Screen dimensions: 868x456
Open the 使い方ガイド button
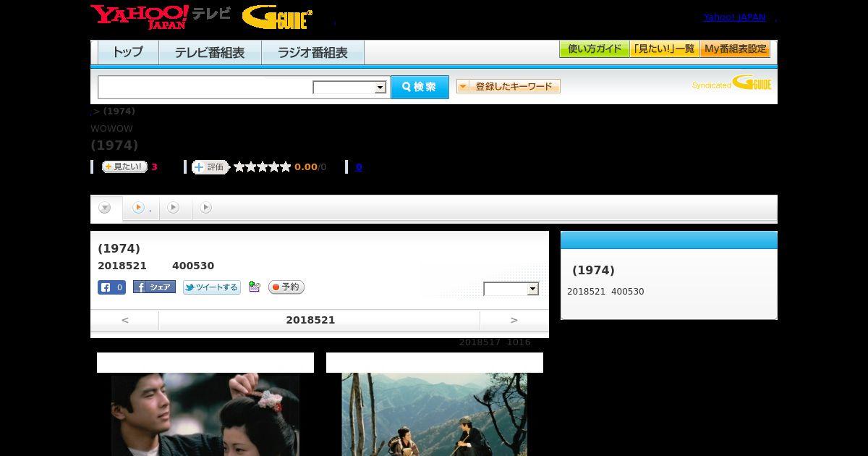coord(594,49)
